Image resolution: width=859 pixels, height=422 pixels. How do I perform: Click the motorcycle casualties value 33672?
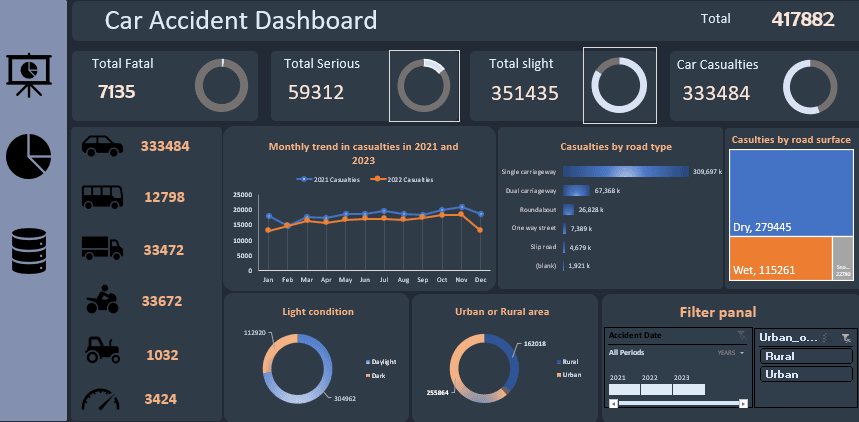pyautogui.click(x=162, y=301)
